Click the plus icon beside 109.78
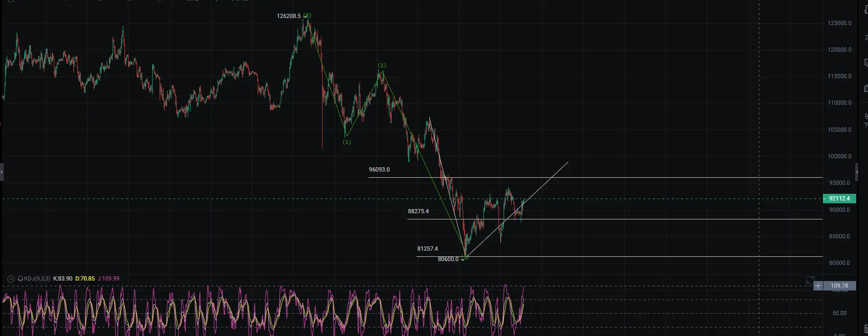Screen dimensions: 868x336 (x=818, y=286)
